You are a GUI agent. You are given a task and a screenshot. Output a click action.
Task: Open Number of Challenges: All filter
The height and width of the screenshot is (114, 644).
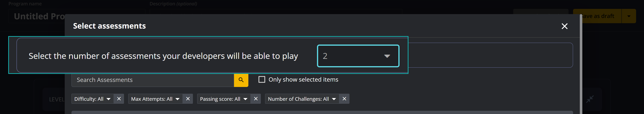(x=301, y=99)
